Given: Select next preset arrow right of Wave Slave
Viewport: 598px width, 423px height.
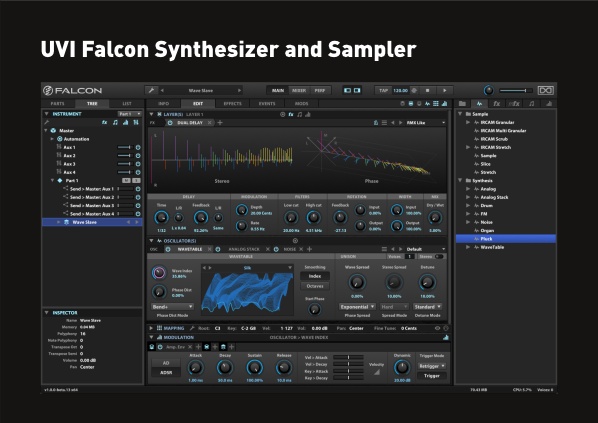Looking at the screenshot, I should click(240, 90).
